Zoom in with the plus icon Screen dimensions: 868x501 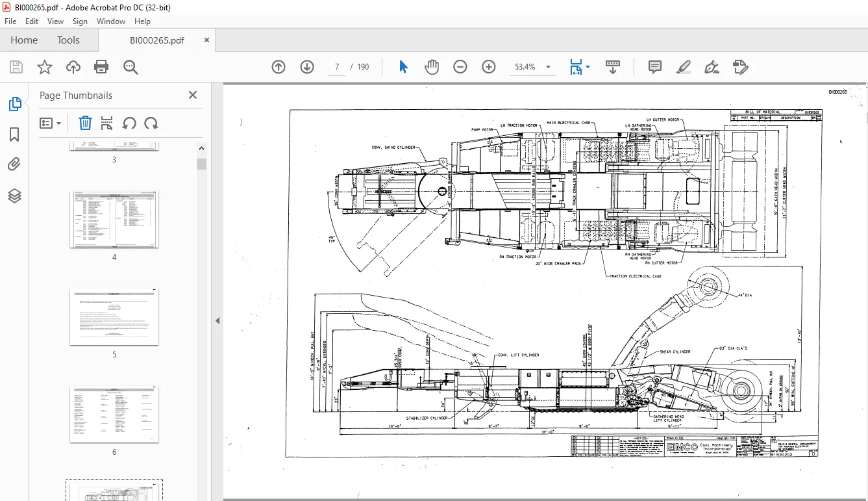pos(489,67)
